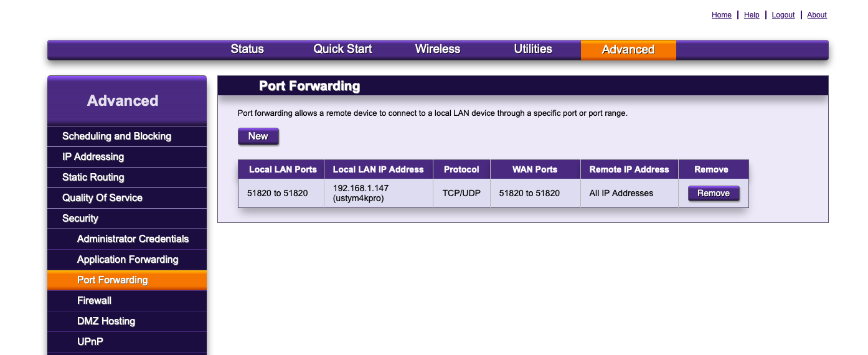The height and width of the screenshot is (355, 868).
Task: Open the About link
Action: (x=816, y=15)
